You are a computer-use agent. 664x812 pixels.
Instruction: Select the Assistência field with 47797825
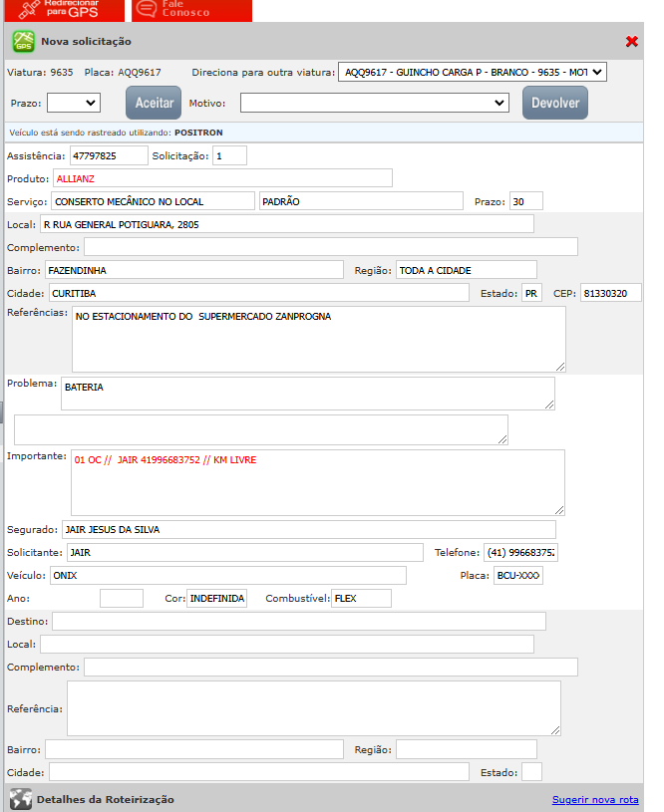[109, 155]
